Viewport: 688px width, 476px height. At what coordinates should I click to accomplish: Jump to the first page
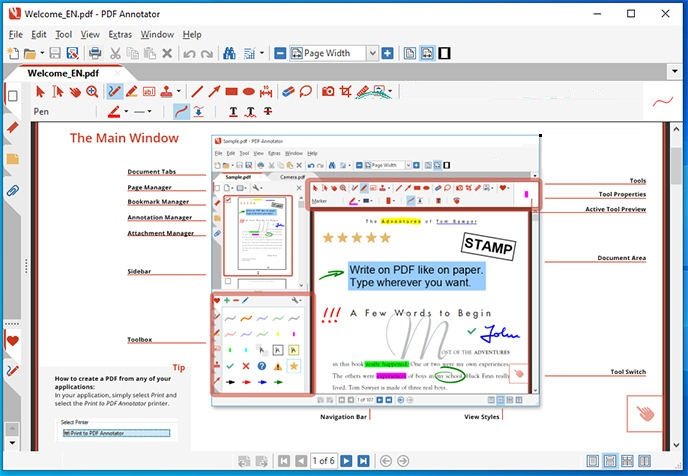coord(284,461)
